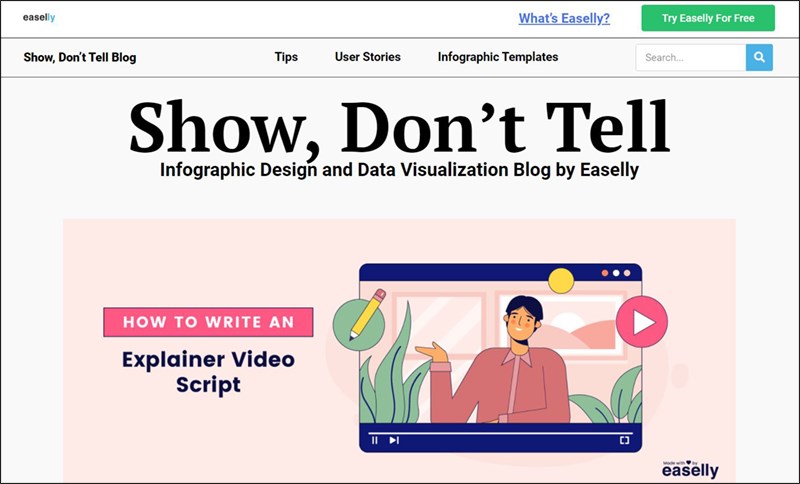Focus the Search... input field
This screenshot has height=484, width=800.
691,57
